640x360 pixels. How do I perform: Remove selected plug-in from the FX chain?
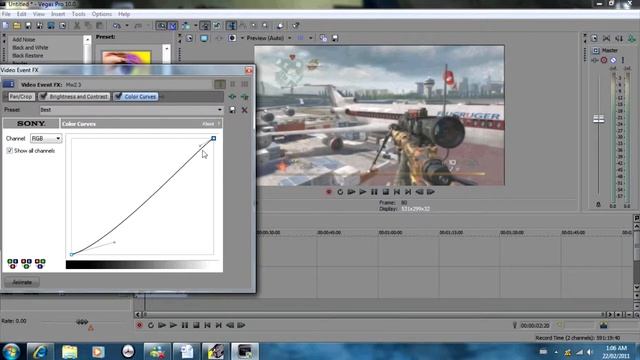coord(244,97)
